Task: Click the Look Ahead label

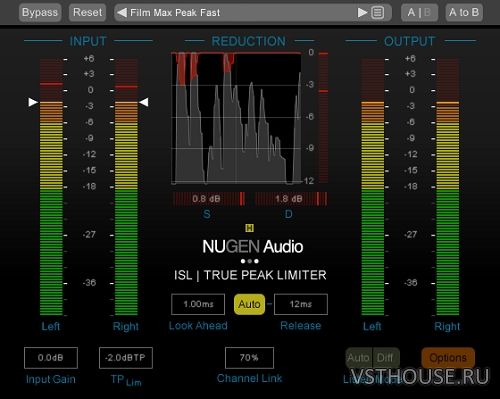Action: [198, 326]
